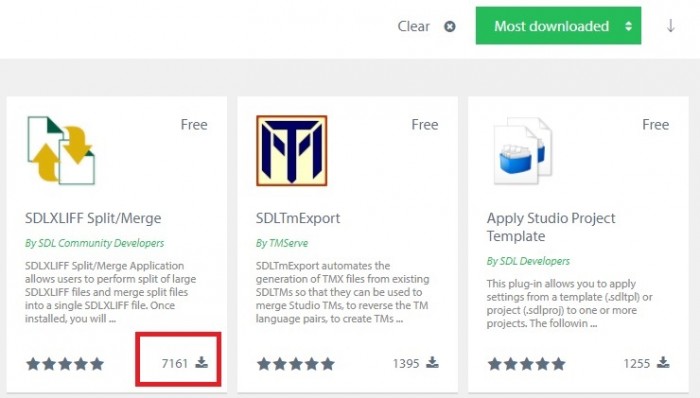Click the Free label on SDLTmExport card
Screen dimensions: 700x398
(x=425, y=124)
